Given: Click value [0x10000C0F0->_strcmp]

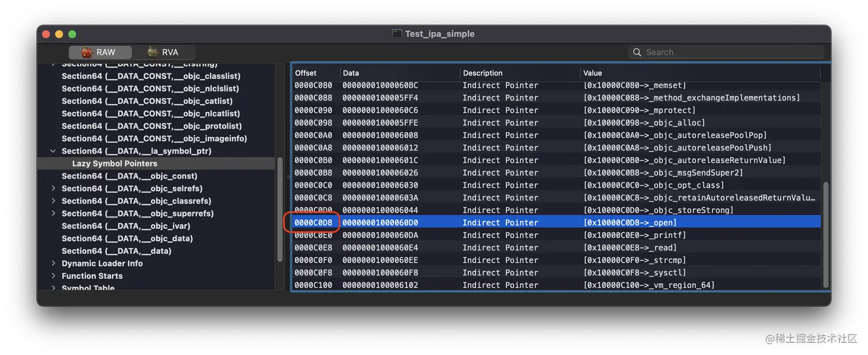Looking at the screenshot, I should [x=634, y=260].
